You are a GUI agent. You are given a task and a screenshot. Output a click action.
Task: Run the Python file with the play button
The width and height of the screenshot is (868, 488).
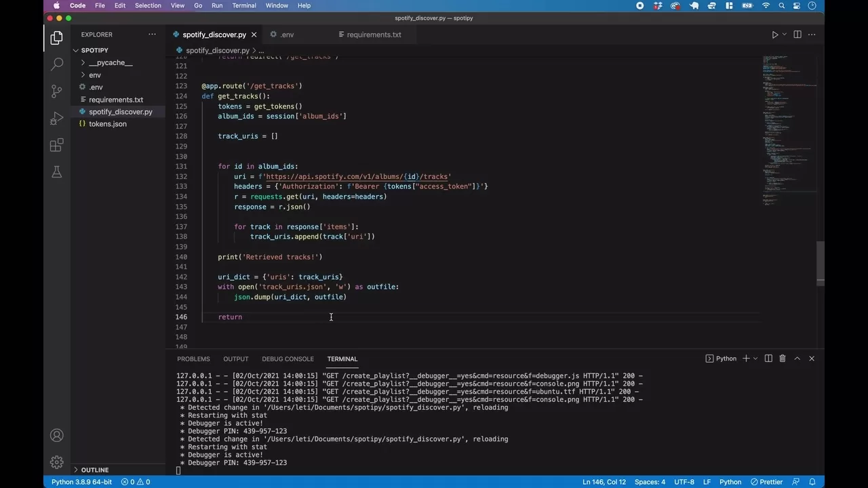pos(775,35)
